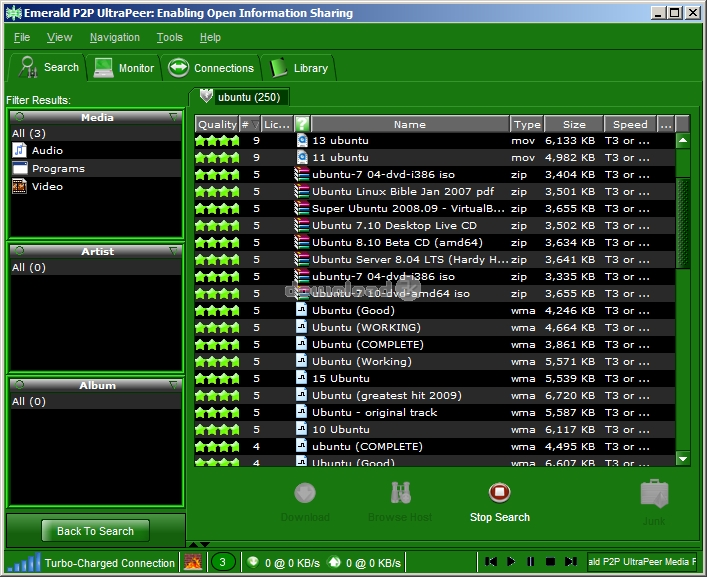Stop the media player playback
Screen dimensions: 707x577
pyautogui.click(x=550, y=562)
